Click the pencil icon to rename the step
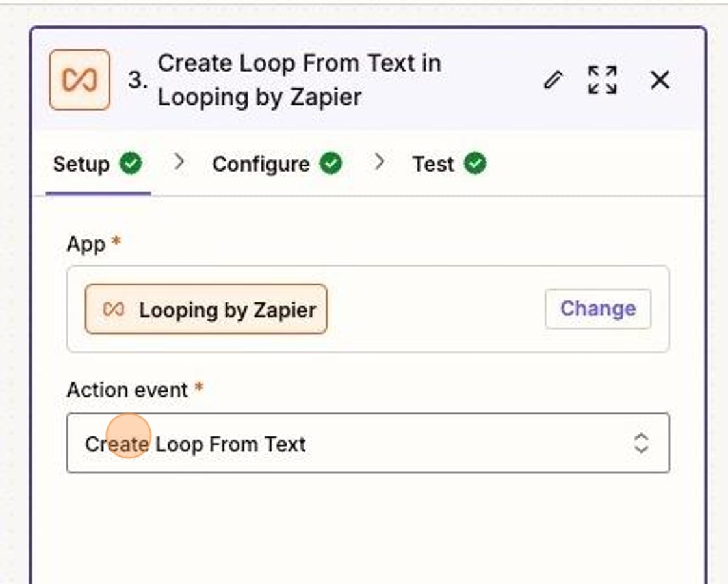This screenshot has height=584, width=728. tap(553, 80)
